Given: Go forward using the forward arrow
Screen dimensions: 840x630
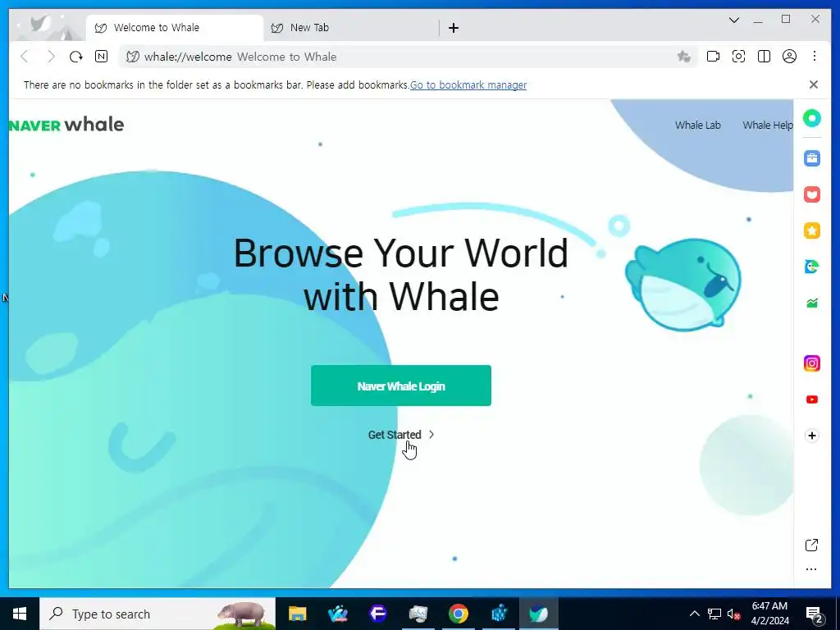Looking at the screenshot, I should click(x=51, y=57).
